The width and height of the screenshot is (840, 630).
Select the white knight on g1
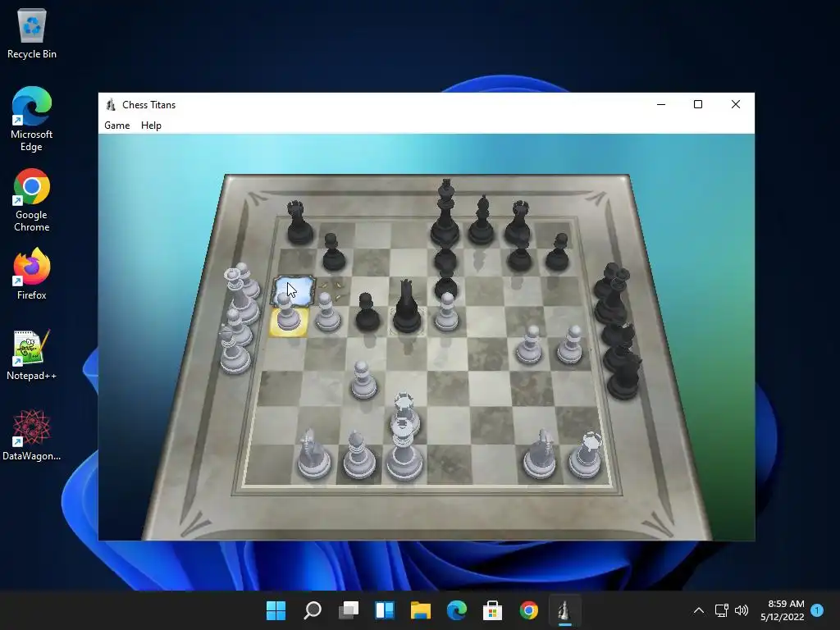click(x=540, y=454)
